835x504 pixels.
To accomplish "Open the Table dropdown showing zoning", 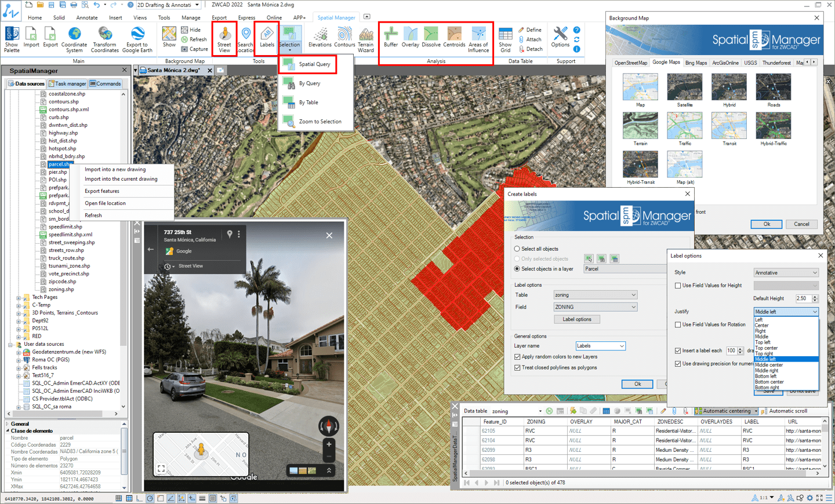I will point(596,295).
